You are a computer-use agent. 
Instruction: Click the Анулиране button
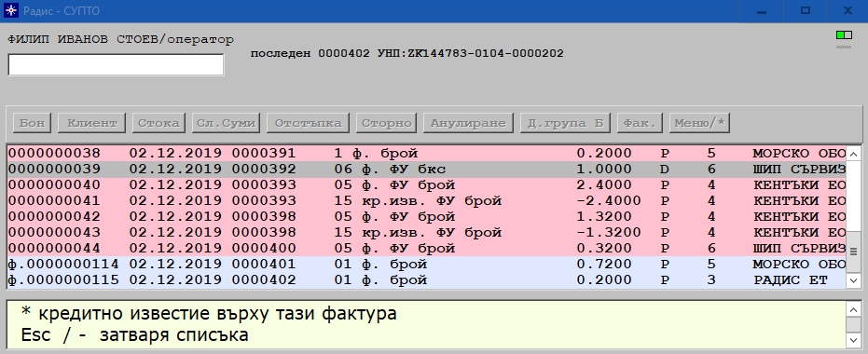point(468,123)
